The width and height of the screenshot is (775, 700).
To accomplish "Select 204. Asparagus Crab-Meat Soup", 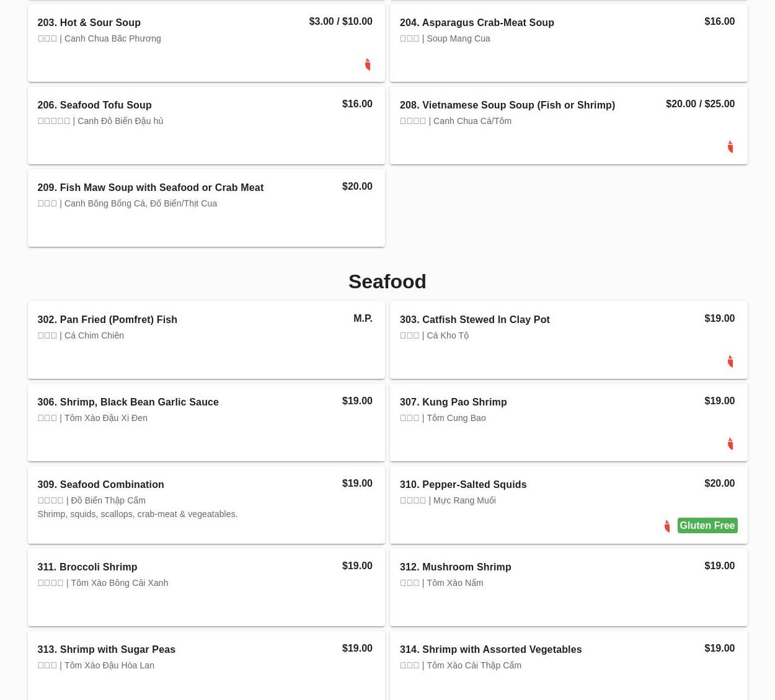I will point(476,23).
